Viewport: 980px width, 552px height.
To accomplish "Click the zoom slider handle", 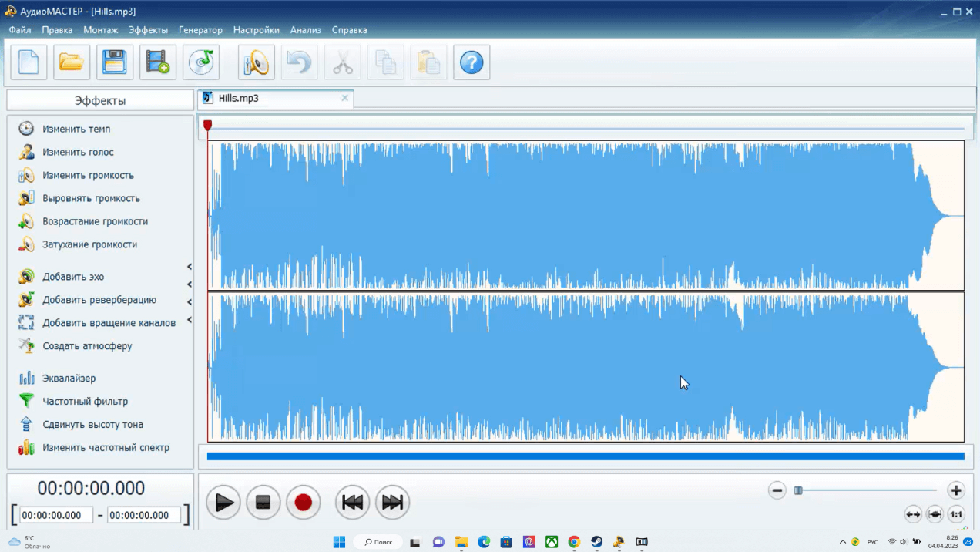I will pyautogui.click(x=798, y=490).
